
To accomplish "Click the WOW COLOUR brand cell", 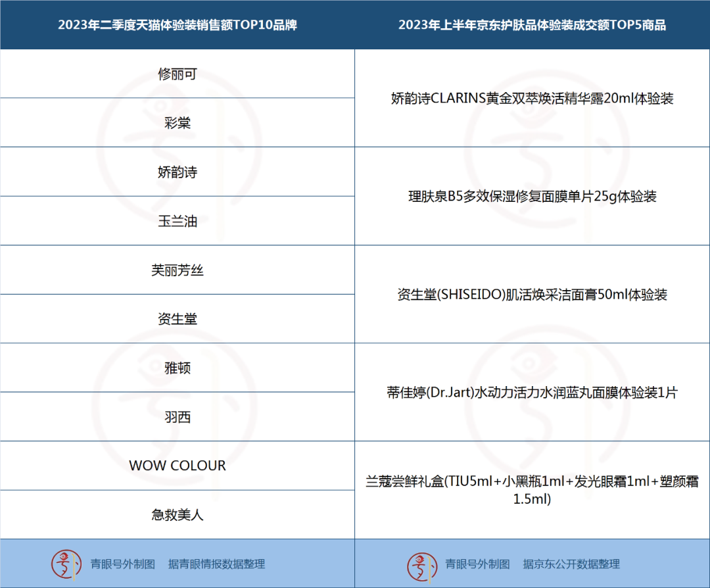I will pyautogui.click(x=177, y=466).
